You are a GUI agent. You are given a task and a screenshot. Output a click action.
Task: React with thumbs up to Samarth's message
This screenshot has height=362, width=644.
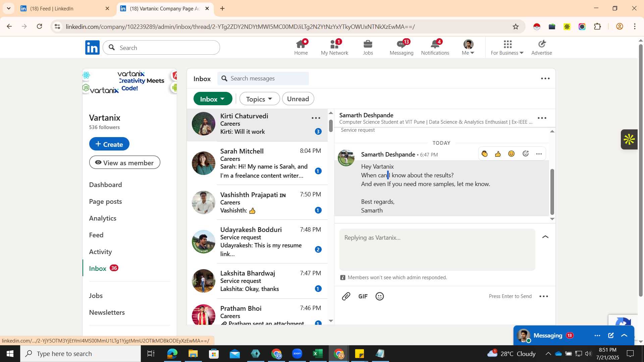(x=498, y=154)
